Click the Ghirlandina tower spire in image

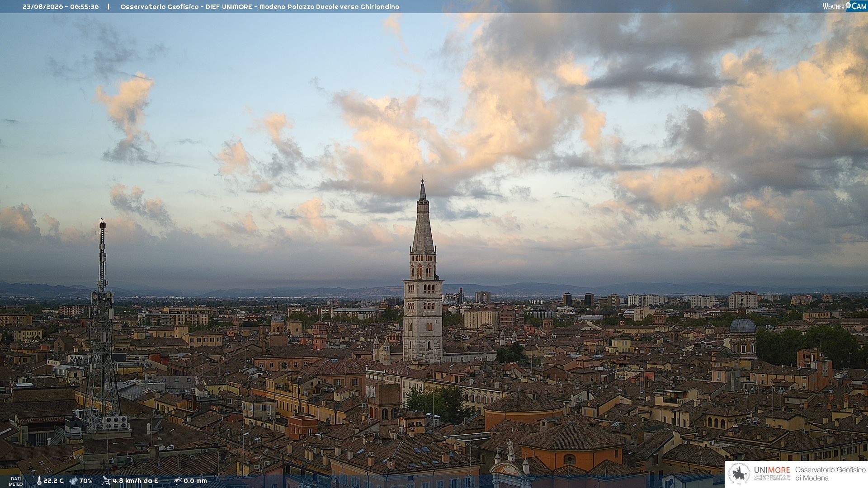[x=423, y=217]
